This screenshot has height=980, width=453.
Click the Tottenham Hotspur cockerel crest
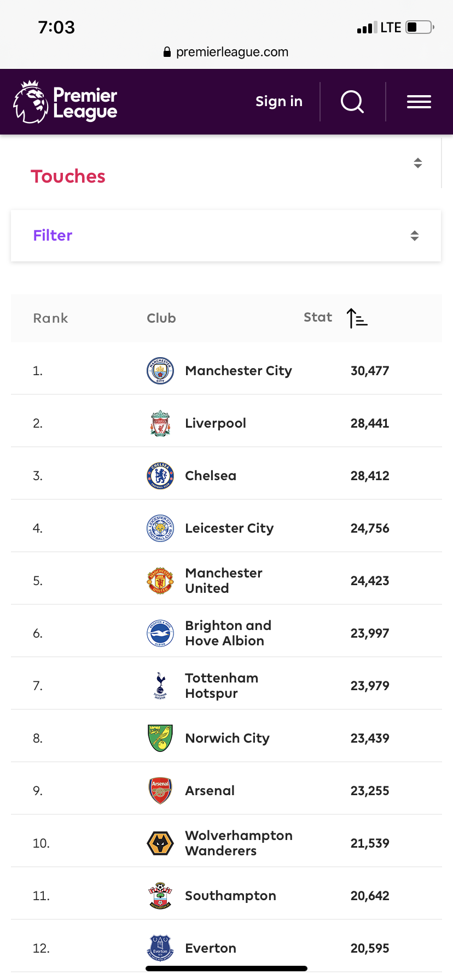click(x=160, y=686)
